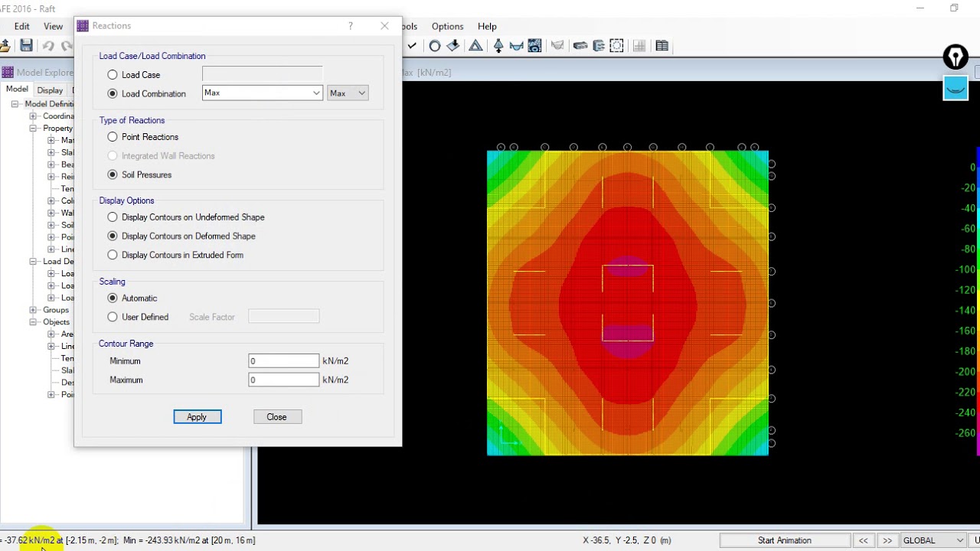Click the Maximum contour range field
The height and width of the screenshot is (551, 980).
point(283,380)
